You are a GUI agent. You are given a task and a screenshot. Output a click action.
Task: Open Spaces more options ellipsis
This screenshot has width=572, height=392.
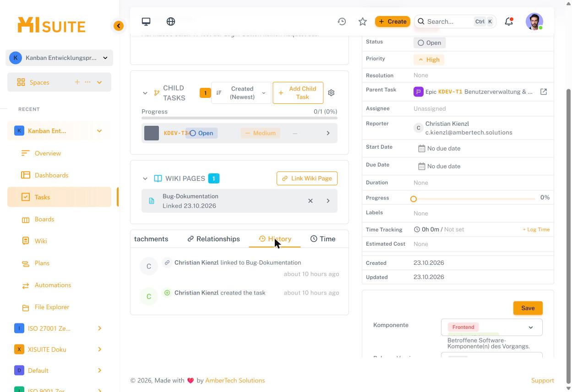coord(87,82)
